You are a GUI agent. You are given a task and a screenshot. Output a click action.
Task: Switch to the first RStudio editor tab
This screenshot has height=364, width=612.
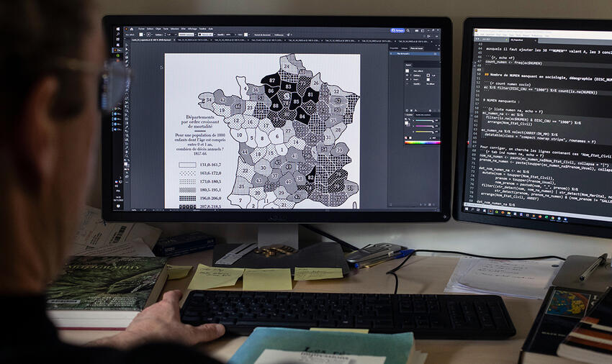[491, 40]
